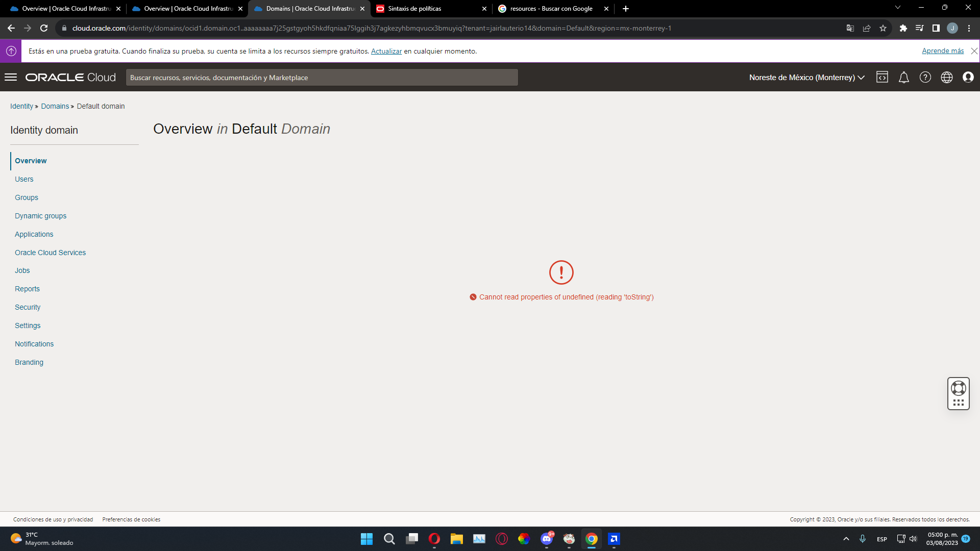Focus the Buscar recursos search field
This screenshot has width=980, height=551.
(322, 78)
